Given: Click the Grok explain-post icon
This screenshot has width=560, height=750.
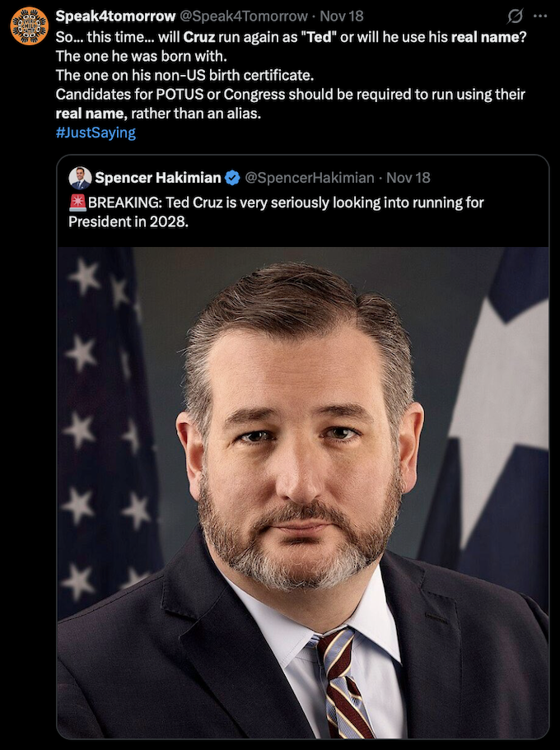Looking at the screenshot, I should click(x=515, y=16).
